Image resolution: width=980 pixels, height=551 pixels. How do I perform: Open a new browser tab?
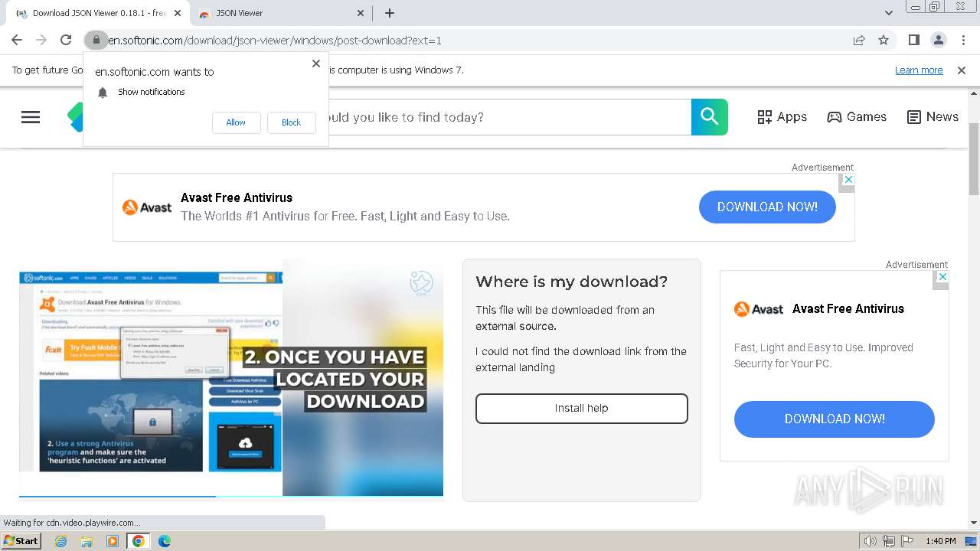coord(390,13)
